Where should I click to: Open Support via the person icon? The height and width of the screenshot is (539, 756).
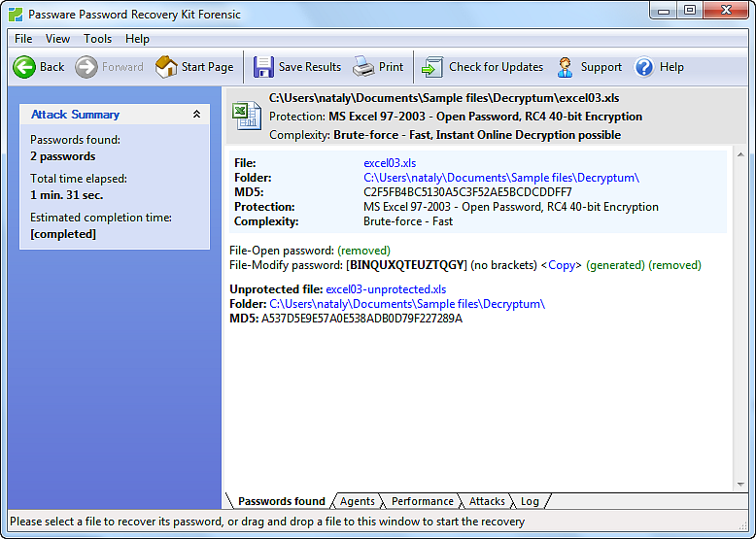click(x=566, y=67)
